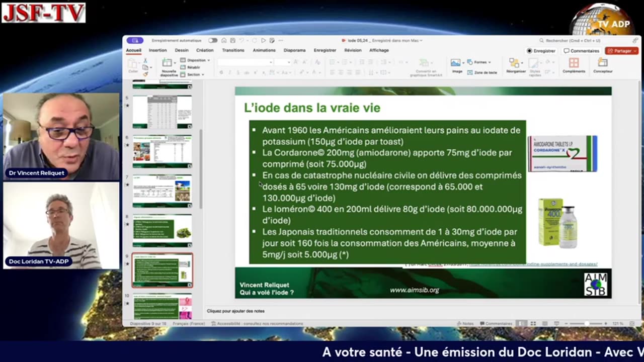Select slide 10 thumbnail in panel

(162, 306)
